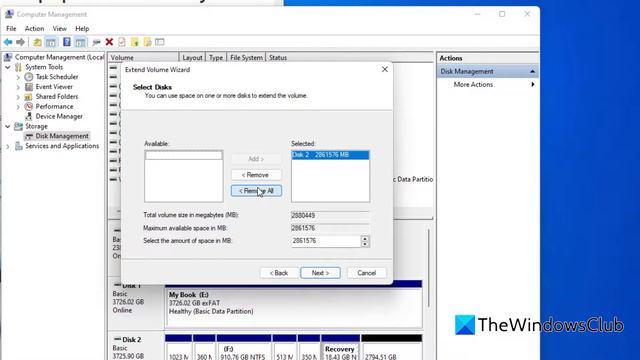Click the last toolbar icon for view settings
This screenshot has width=640, height=360.
coord(160,42)
